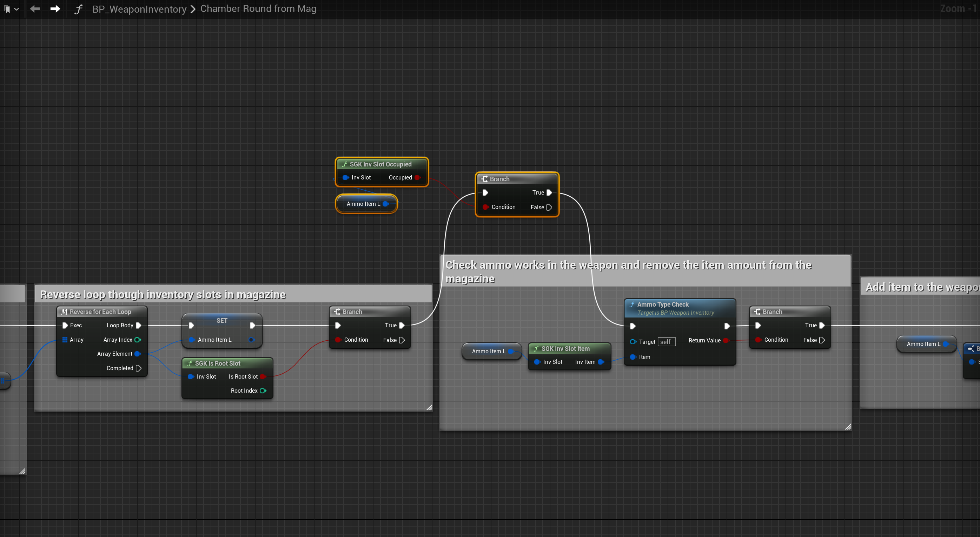Click the Root Index output pin
Screen dimensions: 980x537
click(x=263, y=391)
